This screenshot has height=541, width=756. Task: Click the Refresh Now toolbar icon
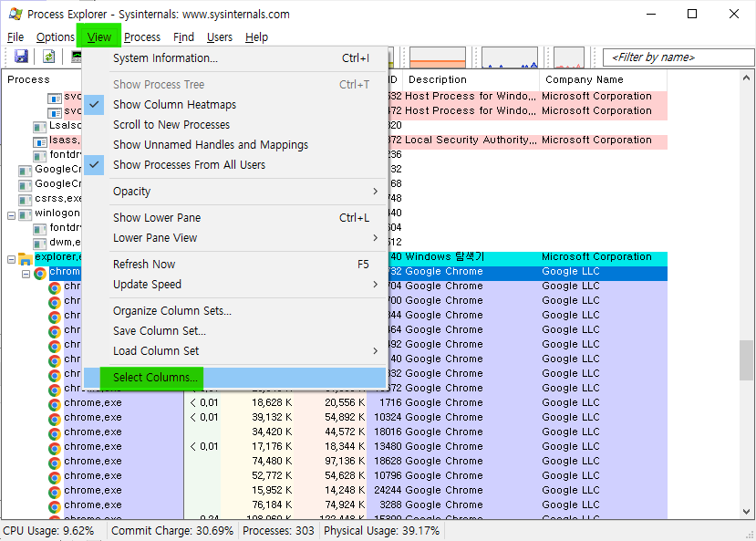point(48,57)
